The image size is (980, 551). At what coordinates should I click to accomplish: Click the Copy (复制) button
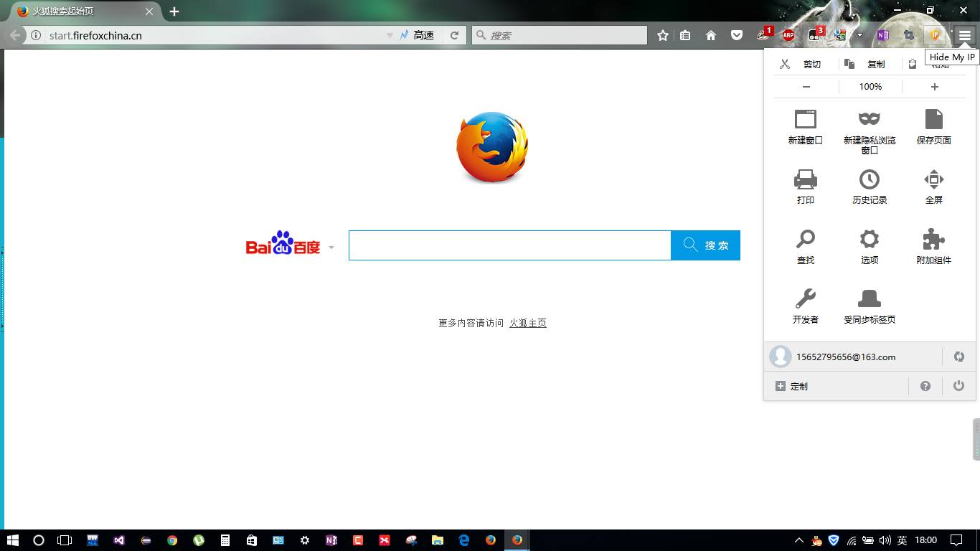[866, 64]
